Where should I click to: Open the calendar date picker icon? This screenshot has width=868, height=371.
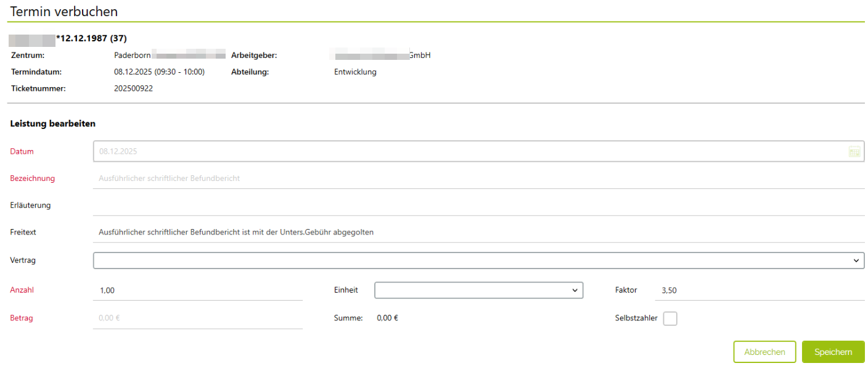pyautogui.click(x=854, y=152)
